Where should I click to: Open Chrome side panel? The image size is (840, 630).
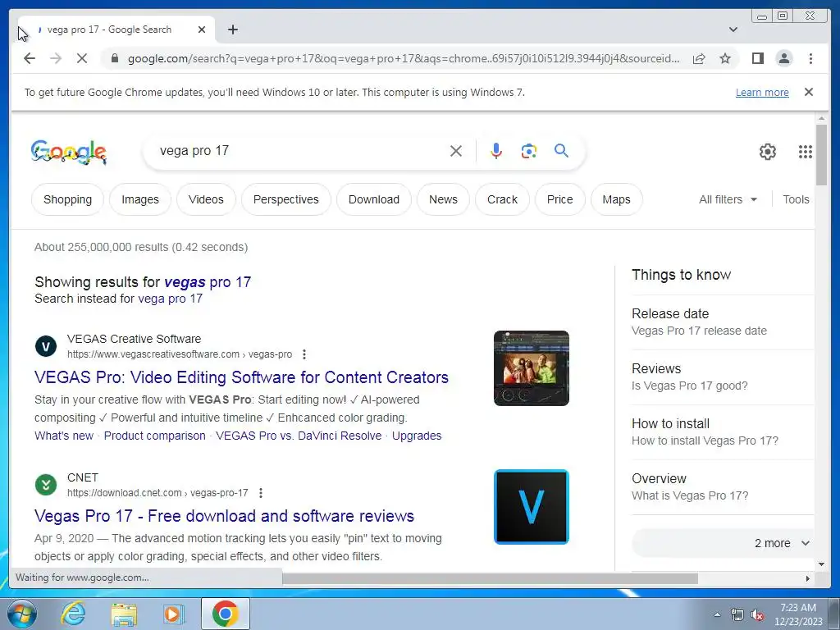click(757, 58)
